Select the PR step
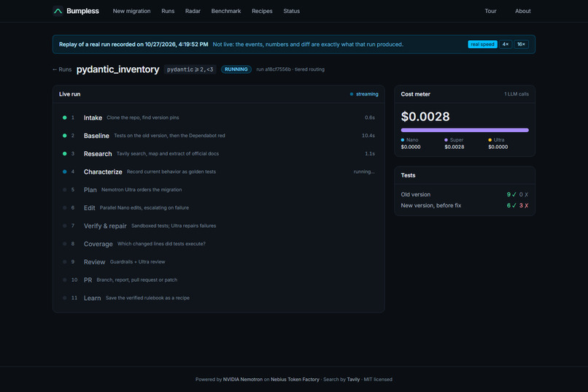This screenshot has height=392, width=588. (219, 280)
